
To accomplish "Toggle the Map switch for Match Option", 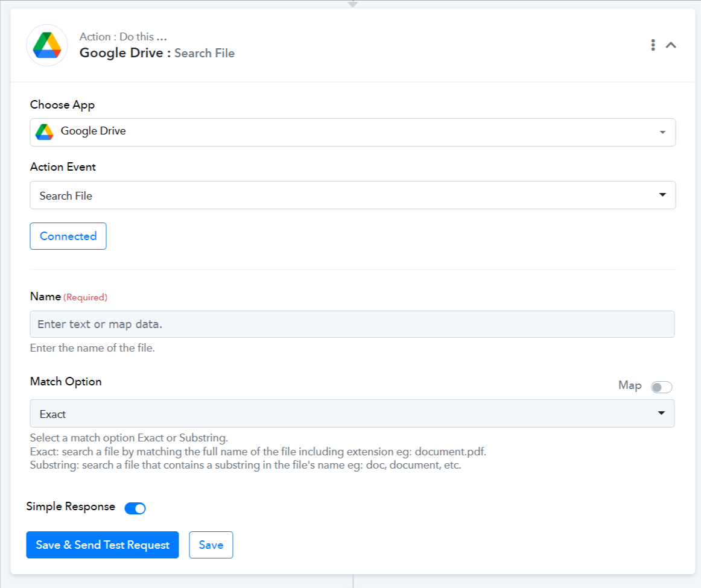I will pyautogui.click(x=661, y=387).
